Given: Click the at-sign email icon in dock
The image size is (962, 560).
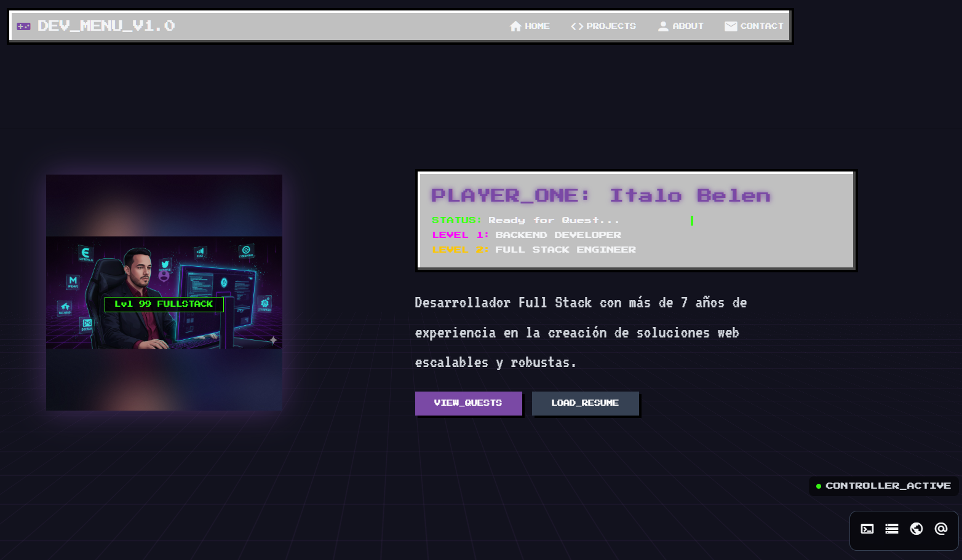Looking at the screenshot, I should pos(941,529).
